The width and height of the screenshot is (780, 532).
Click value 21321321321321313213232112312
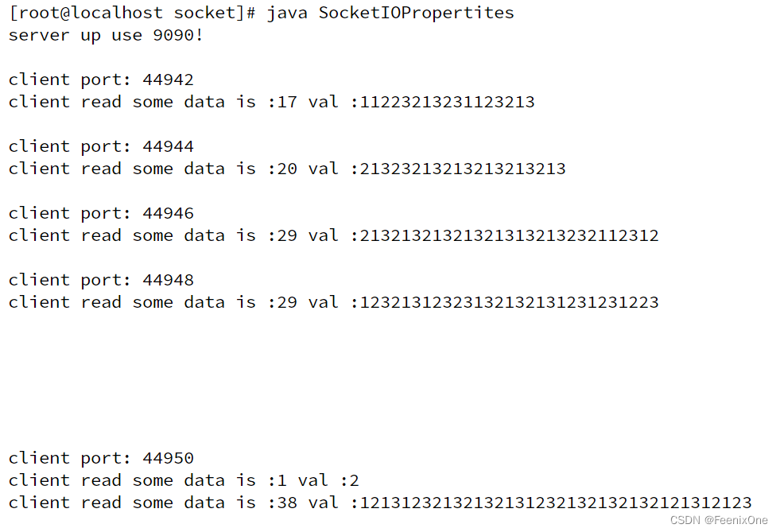click(x=509, y=235)
